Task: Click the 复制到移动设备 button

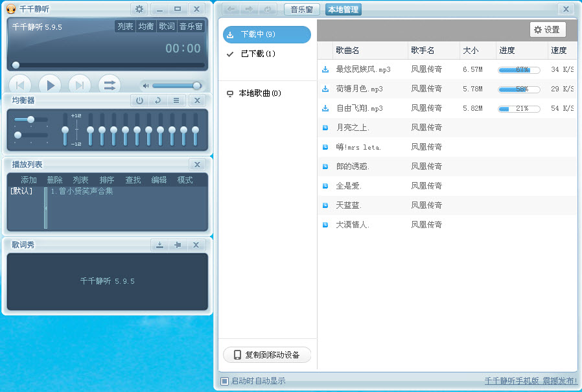Action: click(266, 354)
